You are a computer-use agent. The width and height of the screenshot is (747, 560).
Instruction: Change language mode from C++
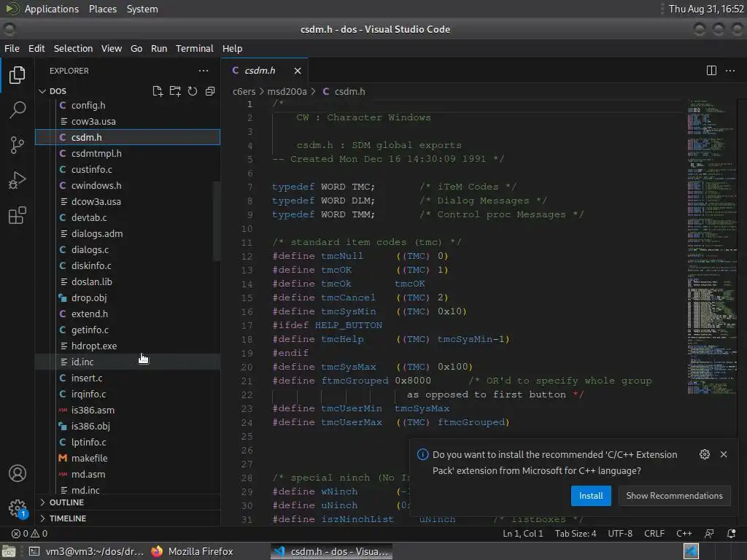click(x=684, y=533)
